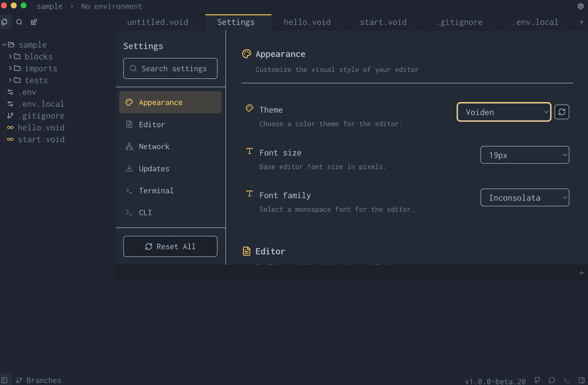This screenshot has width=588, height=385.
Task: Open the extensions/blocks icon in the toolbar
Action: pyautogui.click(x=34, y=22)
